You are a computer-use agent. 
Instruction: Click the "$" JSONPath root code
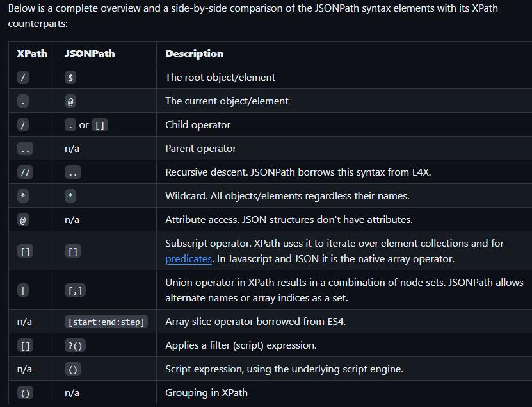[x=70, y=78]
